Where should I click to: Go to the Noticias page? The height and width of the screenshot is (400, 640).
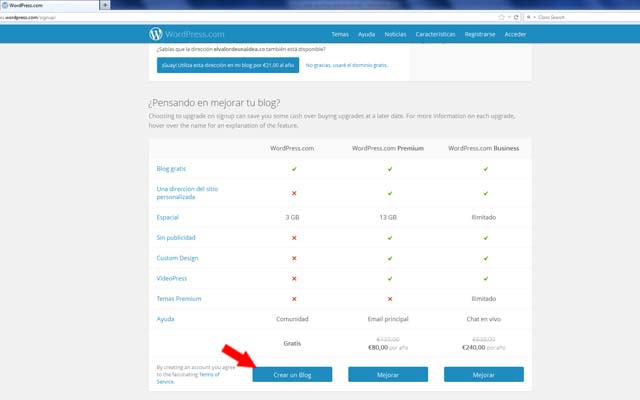click(397, 34)
